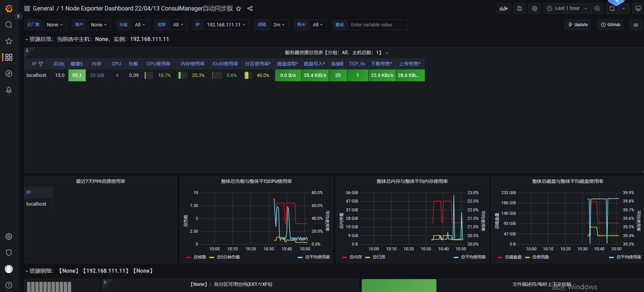Open 整体总磁盘与整体平均磁盘使用率 panel title

(x=568, y=181)
